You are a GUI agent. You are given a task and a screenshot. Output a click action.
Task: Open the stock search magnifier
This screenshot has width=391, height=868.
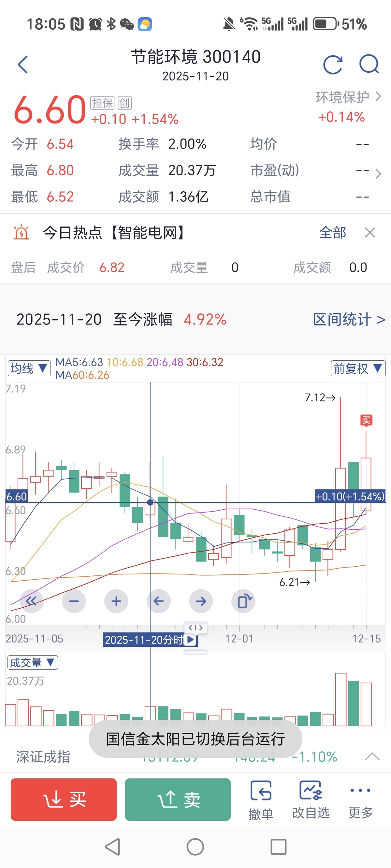coord(369,64)
